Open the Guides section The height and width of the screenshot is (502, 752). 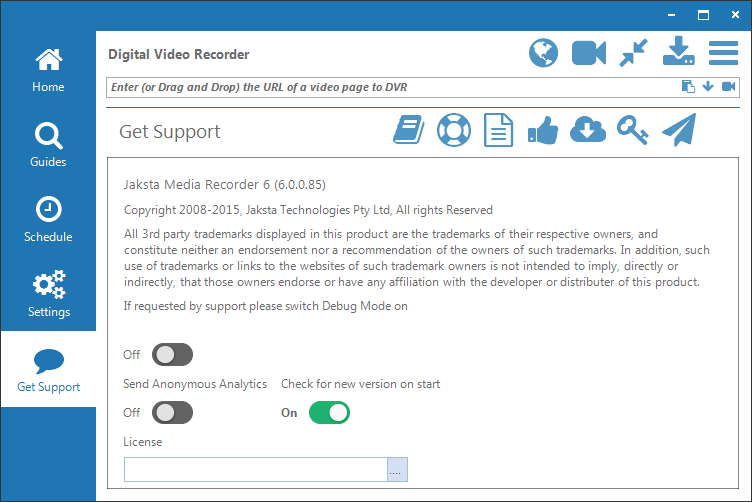(x=48, y=145)
